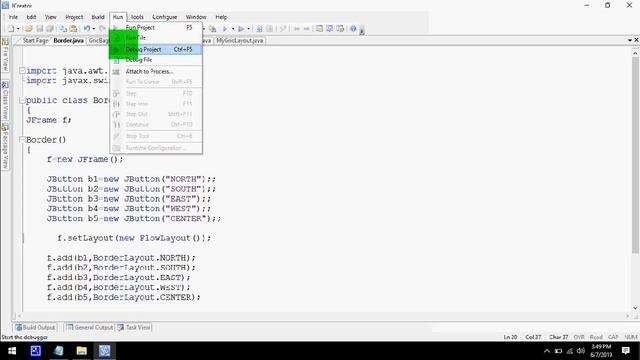The height and width of the screenshot is (360, 640).
Task: Click the Windows Start button
Action: tap(12, 351)
